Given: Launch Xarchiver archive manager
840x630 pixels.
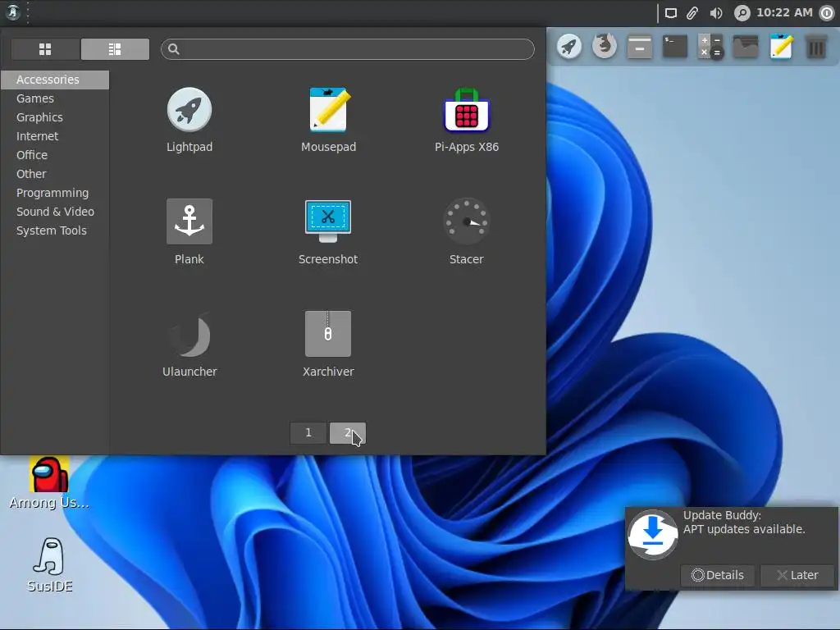Looking at the screenshot, I should click(x=328, y=345).
